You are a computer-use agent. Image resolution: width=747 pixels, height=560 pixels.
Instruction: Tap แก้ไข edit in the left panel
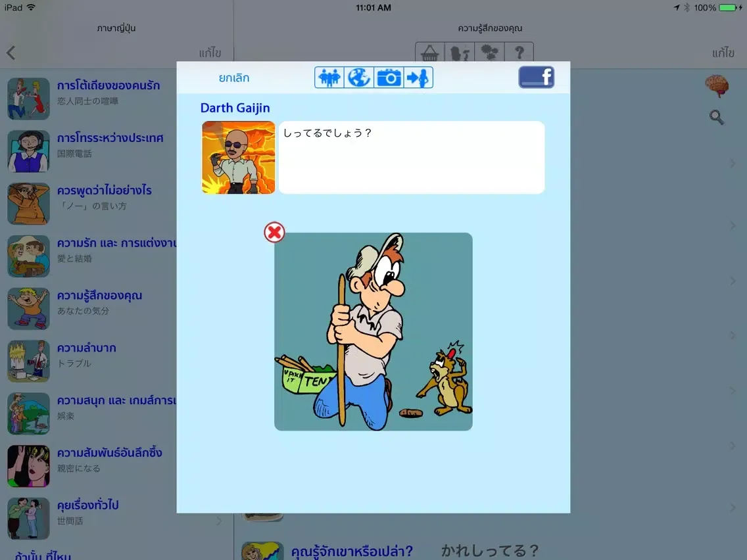tap(210, 53)
